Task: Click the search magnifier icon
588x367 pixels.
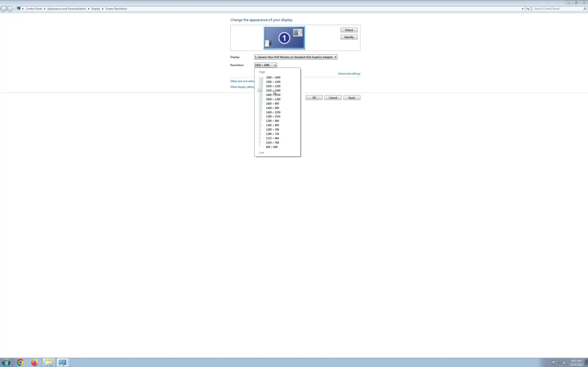Action: click(x=585, y=9)
